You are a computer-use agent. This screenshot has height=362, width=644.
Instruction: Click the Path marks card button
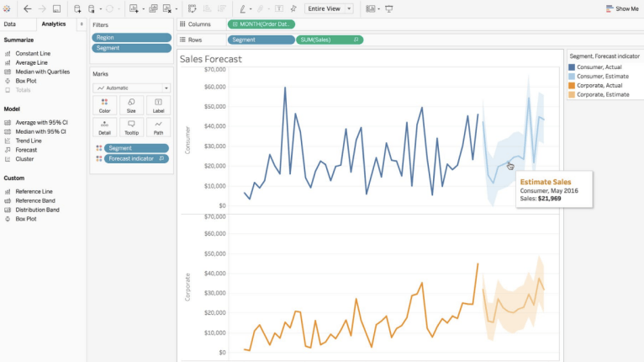[158, 127]
